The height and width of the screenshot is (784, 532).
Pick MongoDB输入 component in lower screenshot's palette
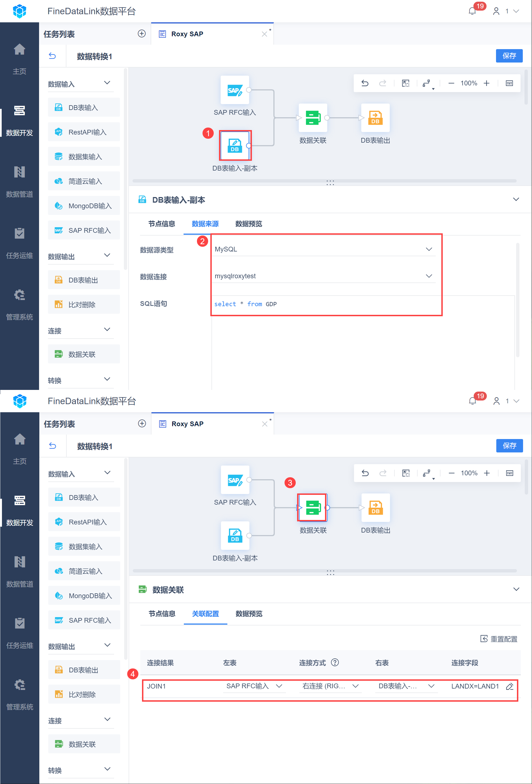click(x=84, y=596)
